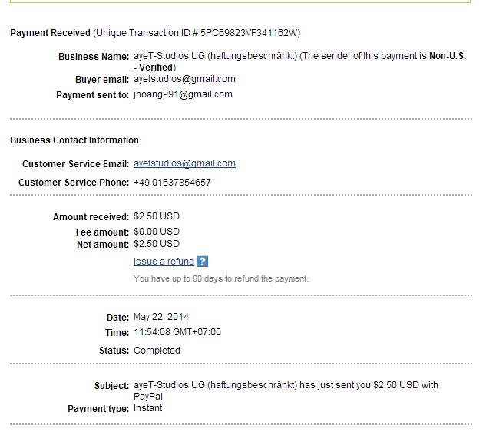Click the Net amount value
The image size is (496, 448).
click(156, 244)
